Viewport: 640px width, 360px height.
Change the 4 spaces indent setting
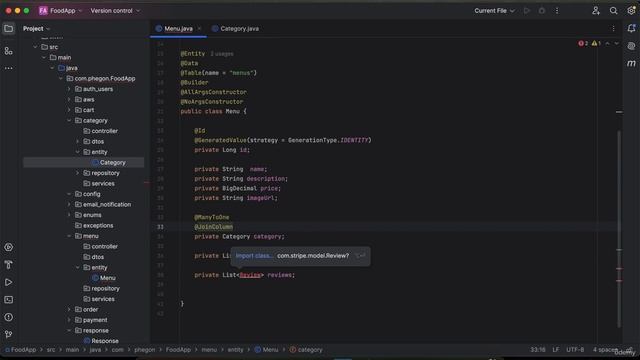tap(605, 350)
